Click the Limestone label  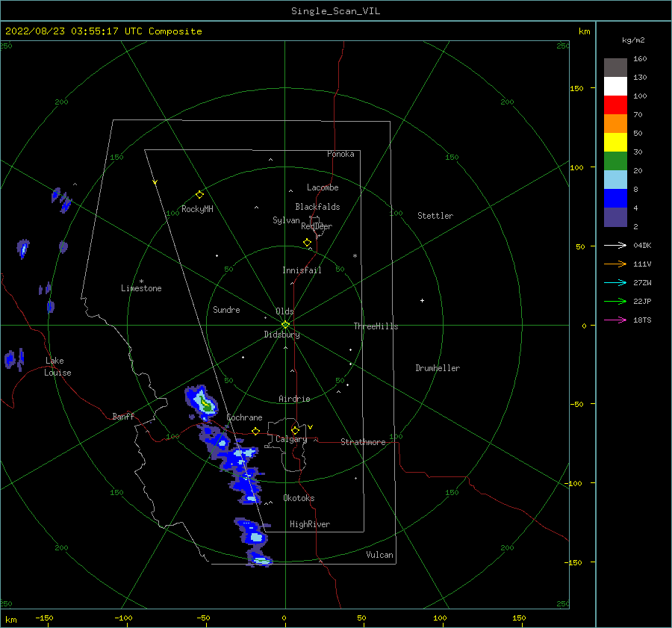(141, 288)
